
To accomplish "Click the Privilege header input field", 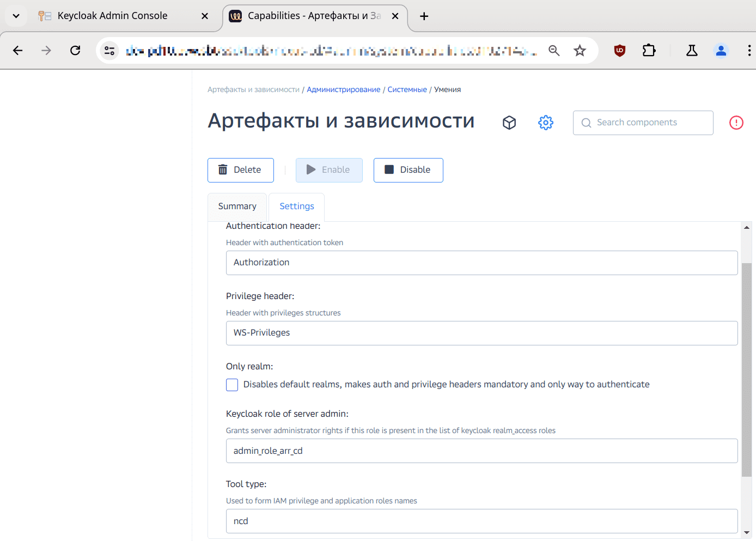I will click(x=481, y=333).
